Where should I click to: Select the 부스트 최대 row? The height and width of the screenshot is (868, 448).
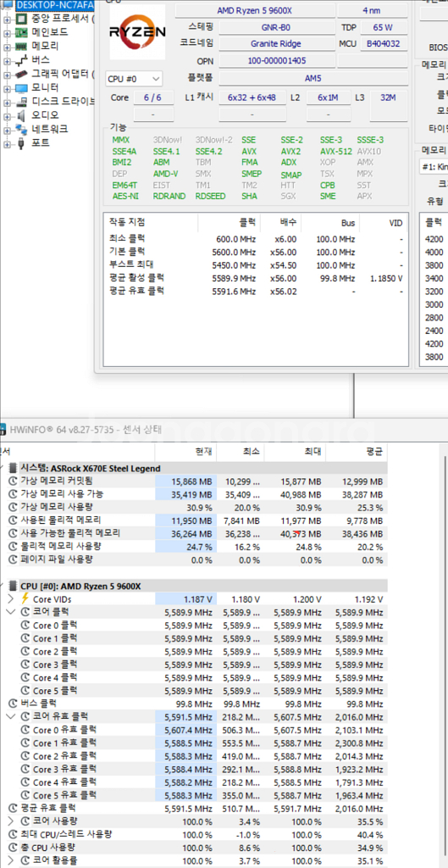(x=256, y=265)
